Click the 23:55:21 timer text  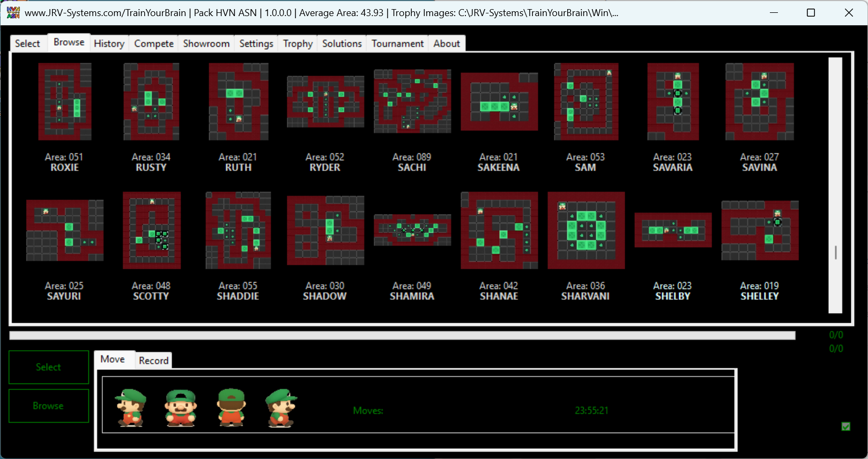(592, 411)
